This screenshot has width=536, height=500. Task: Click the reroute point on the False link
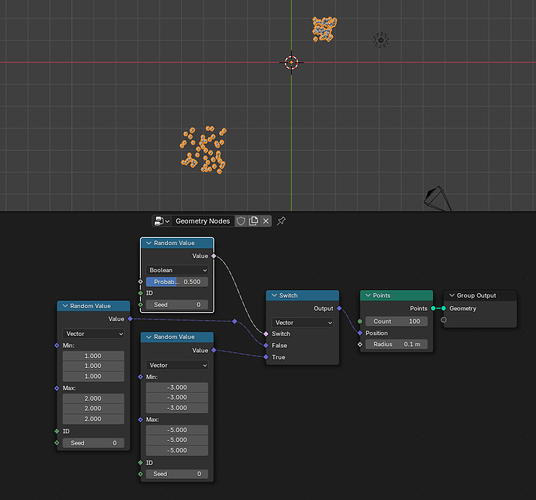pos(234,322)
